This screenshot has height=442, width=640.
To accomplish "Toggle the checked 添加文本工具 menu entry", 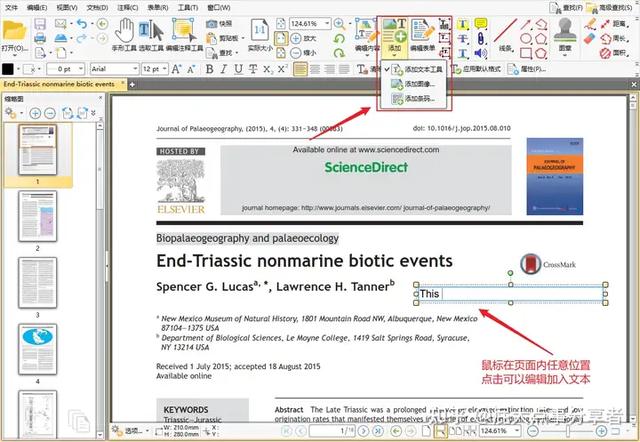I will 416,69.
